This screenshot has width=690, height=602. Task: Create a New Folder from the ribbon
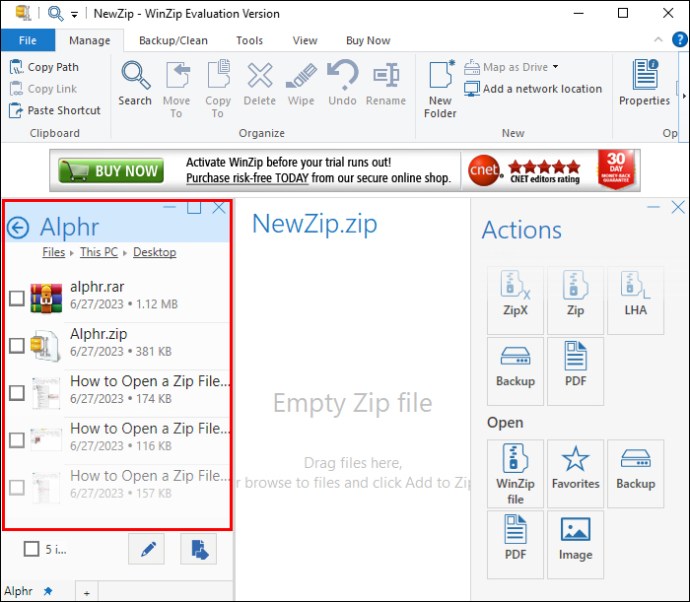(440, 89)
